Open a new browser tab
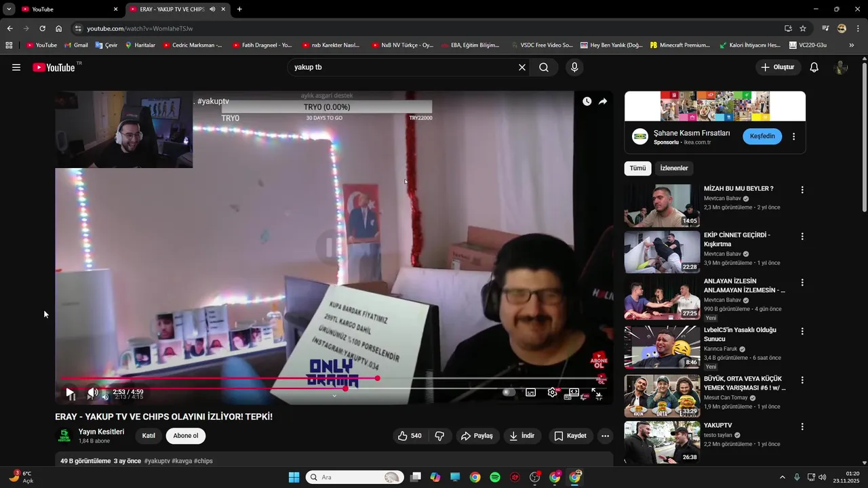 [239, 9]
